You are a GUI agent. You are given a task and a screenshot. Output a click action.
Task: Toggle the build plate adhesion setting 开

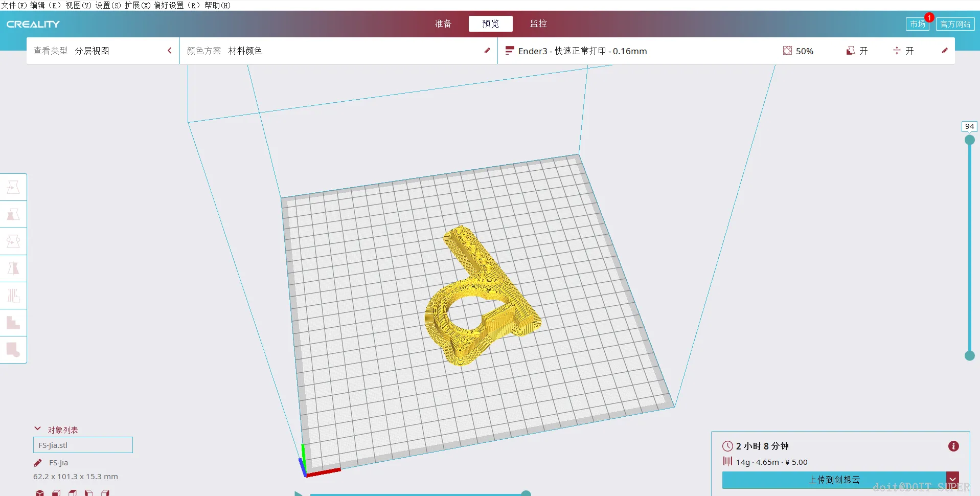(903, 51)
